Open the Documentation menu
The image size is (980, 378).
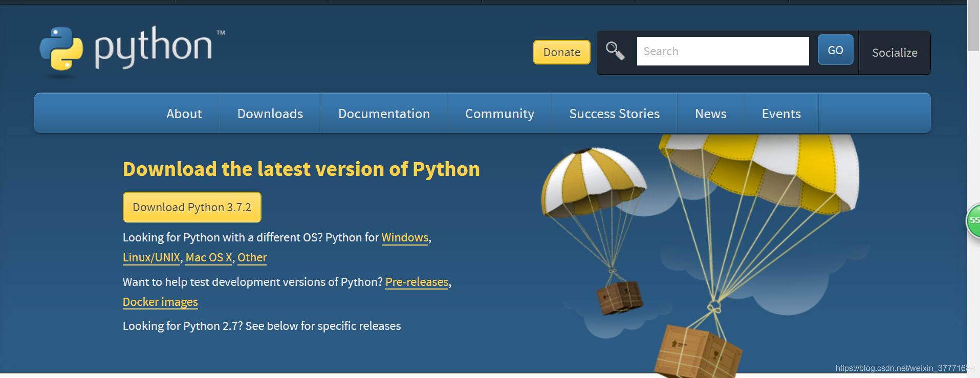[x=384, y=114]
